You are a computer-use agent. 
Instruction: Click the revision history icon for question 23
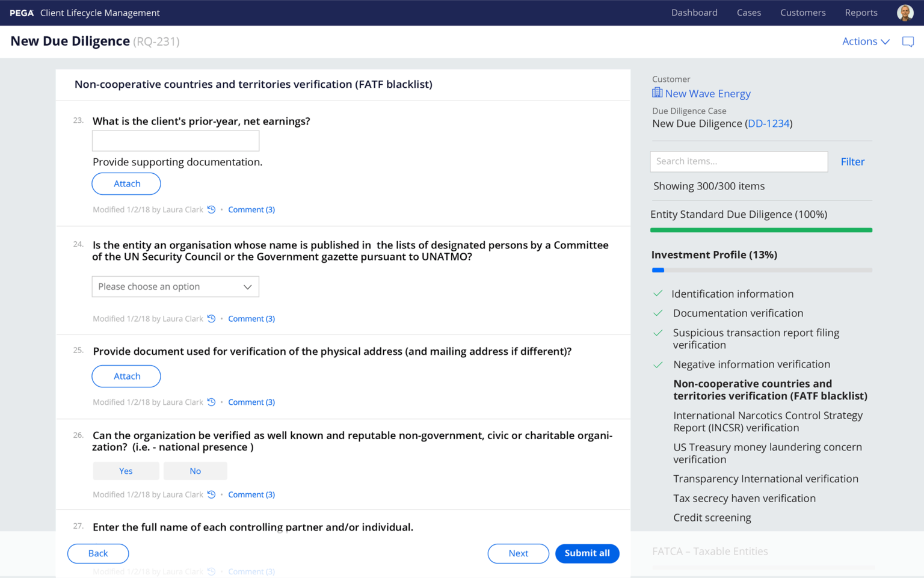point(211,209)
